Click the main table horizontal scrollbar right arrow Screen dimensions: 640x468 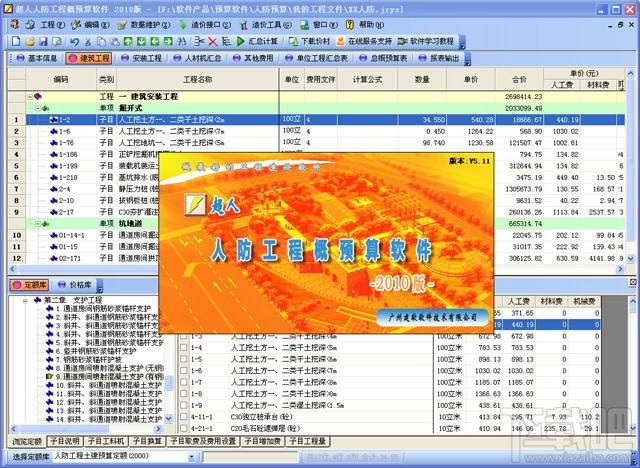[x=621, y=269]
